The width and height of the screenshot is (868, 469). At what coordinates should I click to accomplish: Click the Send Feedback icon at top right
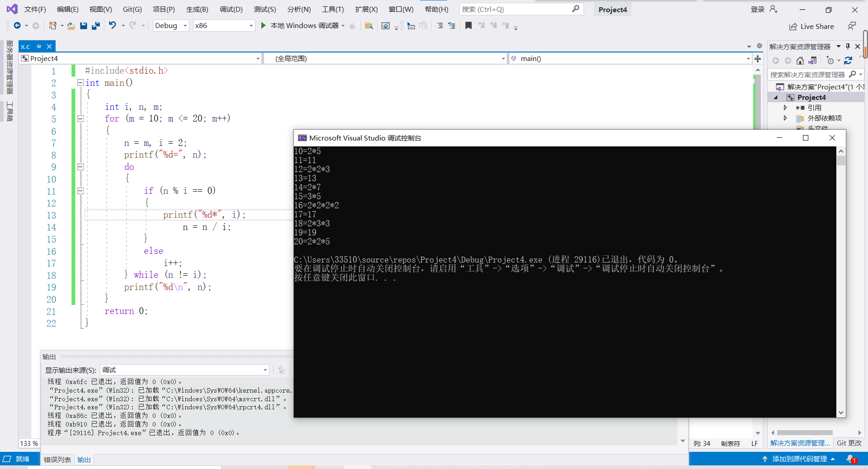tap(852, 26)
